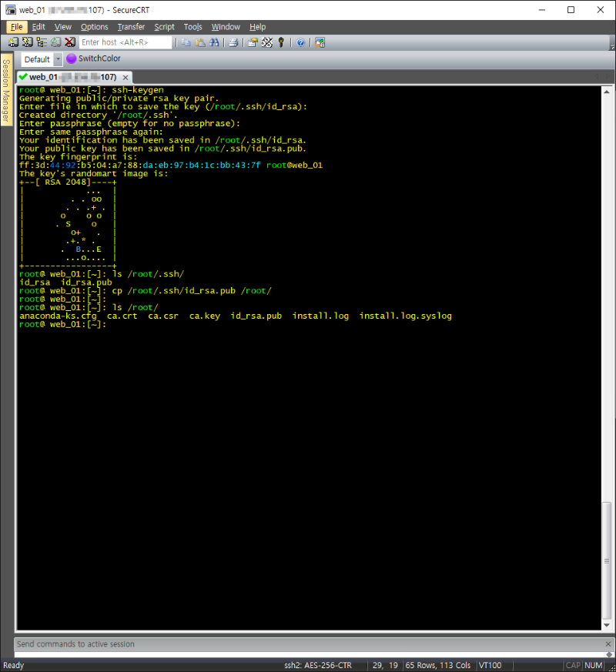Screen dimensions: 616x672
Task: Click the Send commands to active session box
Action: (x=308, y=644)
